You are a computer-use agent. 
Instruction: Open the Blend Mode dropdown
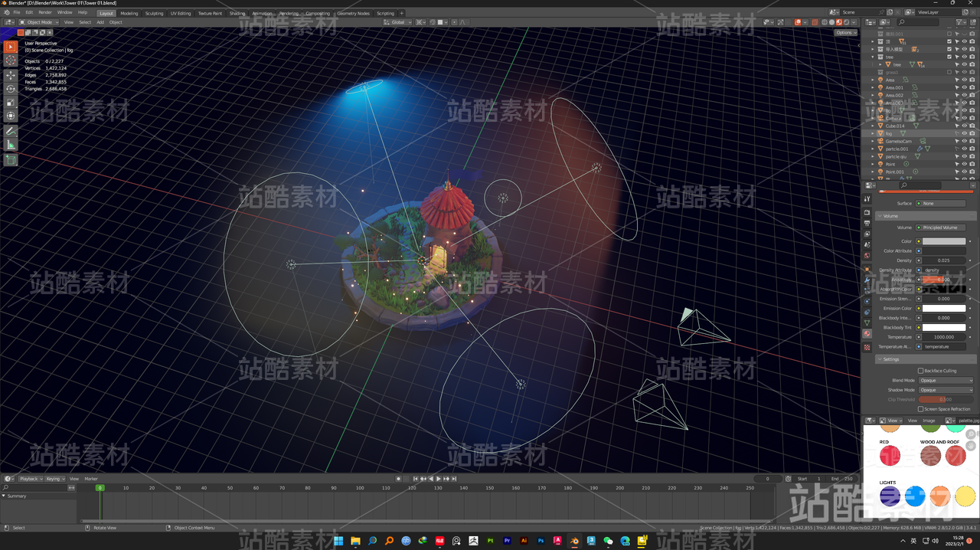point(945,381)
